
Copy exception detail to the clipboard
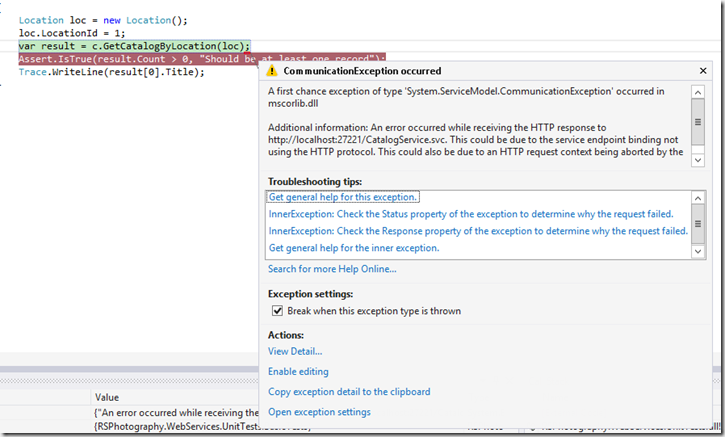click(x=349, y=392)
